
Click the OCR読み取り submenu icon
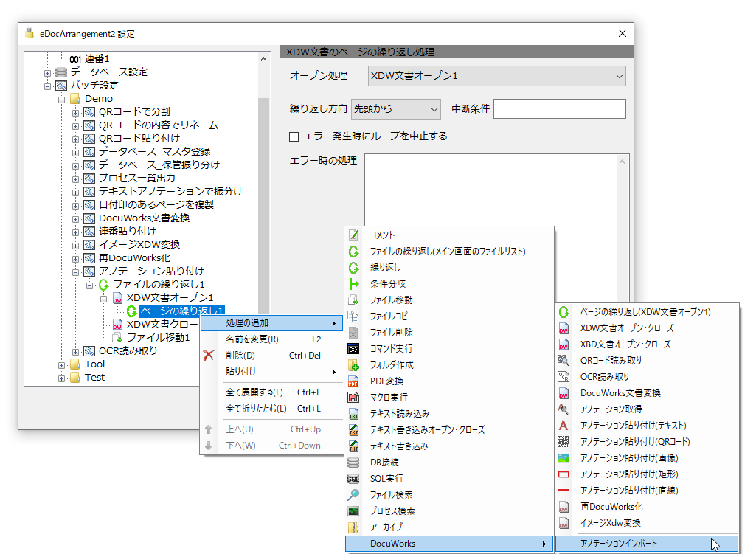point(563,376)
